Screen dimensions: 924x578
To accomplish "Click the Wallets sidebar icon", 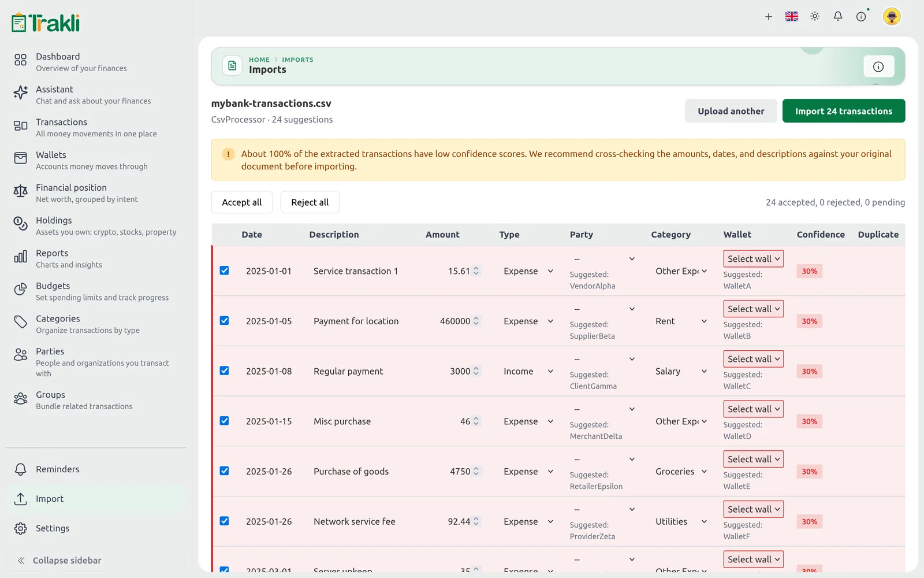I will (x=20, y=158).
